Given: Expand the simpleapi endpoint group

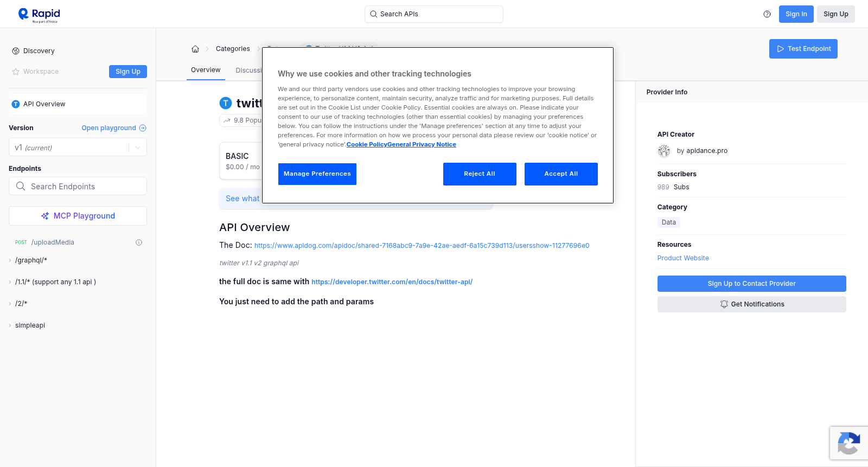Looking at the screenshot, I should [x=10, y=325].
